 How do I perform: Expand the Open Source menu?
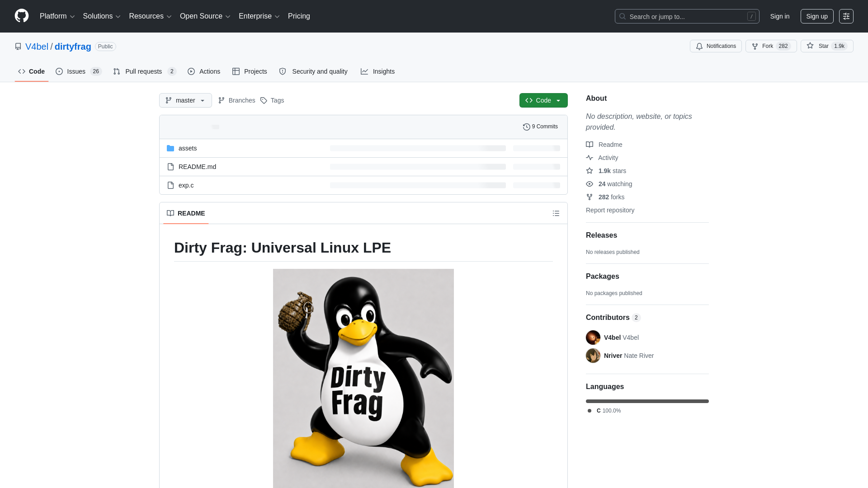click(x=205, y=16)
